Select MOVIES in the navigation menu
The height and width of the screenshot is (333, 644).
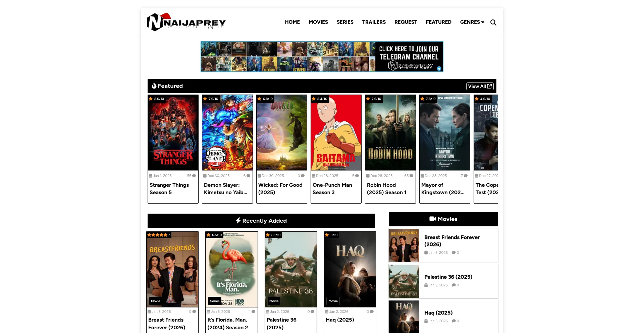pos(318,22)
